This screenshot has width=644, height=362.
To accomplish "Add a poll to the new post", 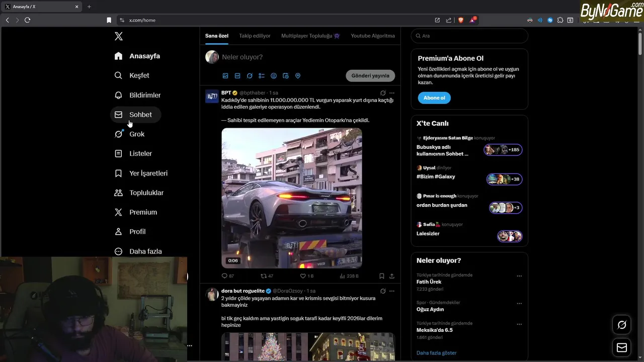I will pos(262,76).
